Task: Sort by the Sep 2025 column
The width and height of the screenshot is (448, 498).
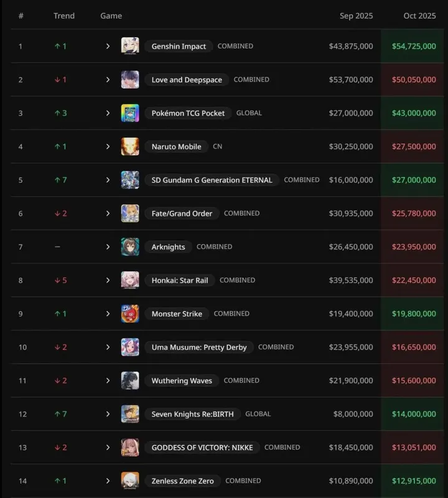Action: click(356, 16)
